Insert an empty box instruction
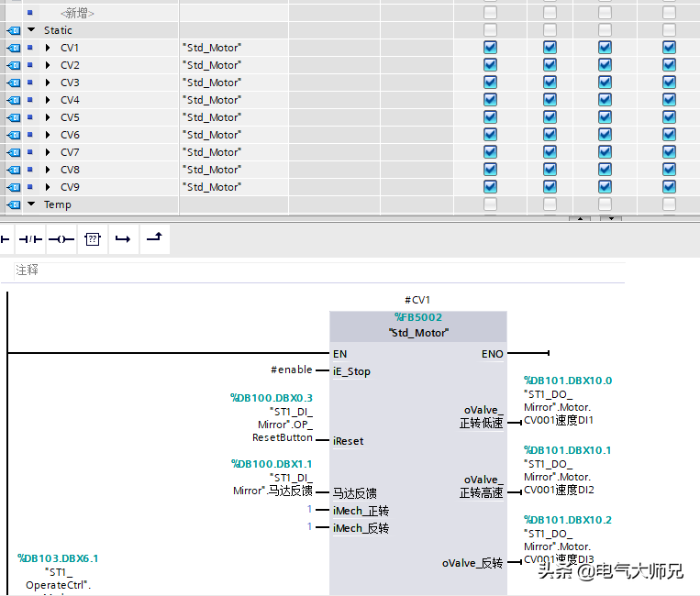This screenshot has height=596, width=700. (92, 239)
